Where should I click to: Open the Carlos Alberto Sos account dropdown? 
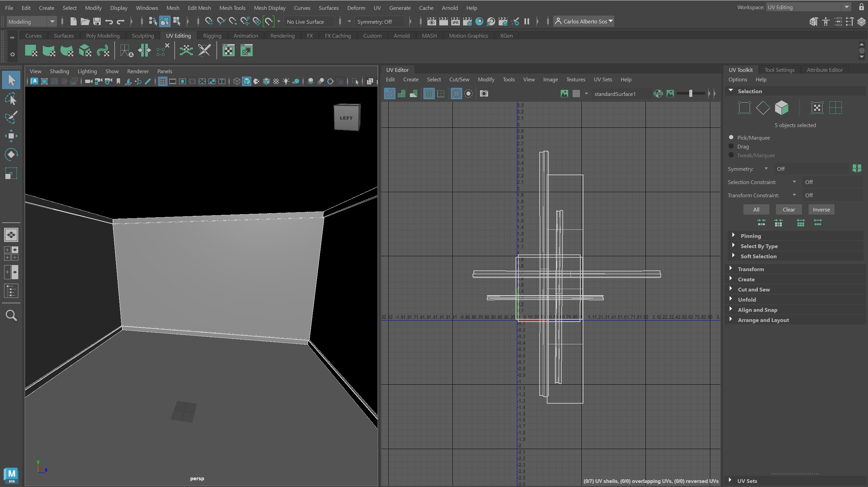click(584, 21)
